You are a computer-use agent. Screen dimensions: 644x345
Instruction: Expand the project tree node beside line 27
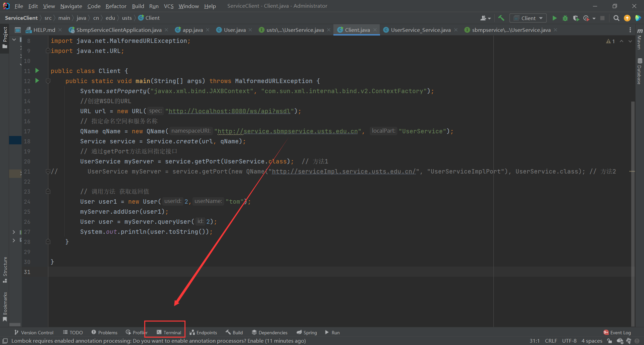click(14, 232)
